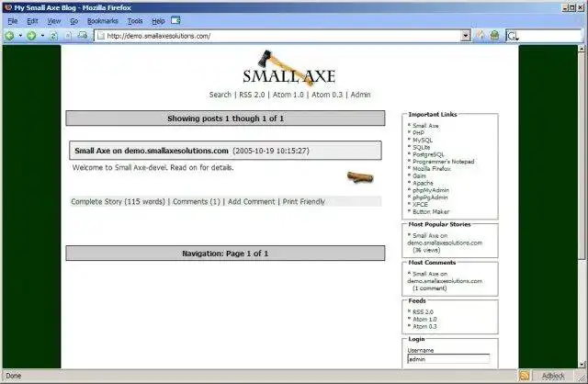Open the Bookmarks menu
Screen dimensions: 588x384
102,21
